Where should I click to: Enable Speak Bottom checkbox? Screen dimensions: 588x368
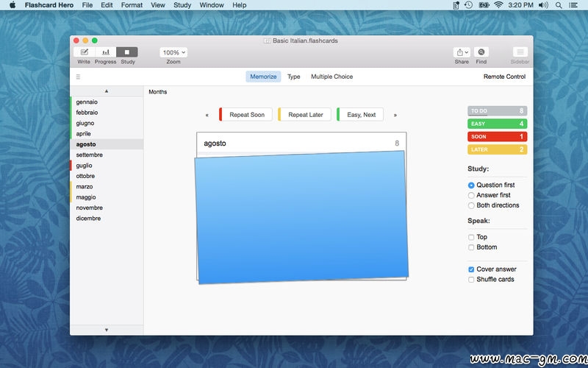tap(471, 247)
